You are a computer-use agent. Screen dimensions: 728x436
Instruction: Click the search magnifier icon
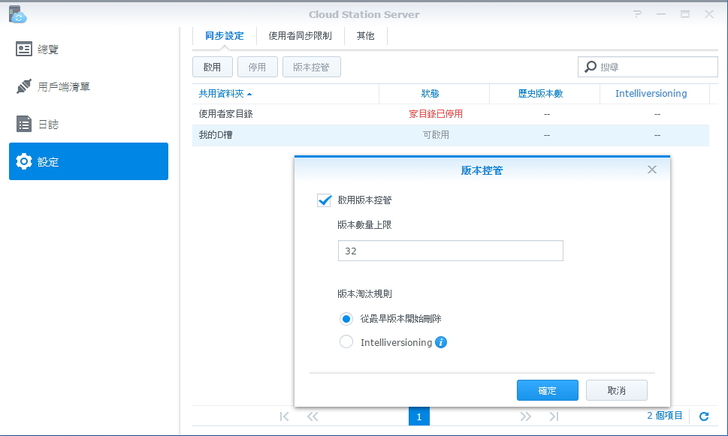[590, 67]
